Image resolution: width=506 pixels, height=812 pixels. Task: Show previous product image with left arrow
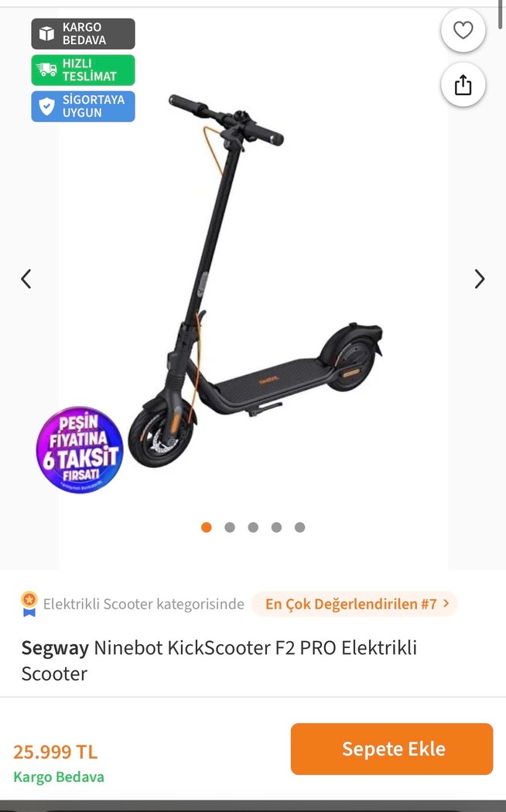pos(26,279)
